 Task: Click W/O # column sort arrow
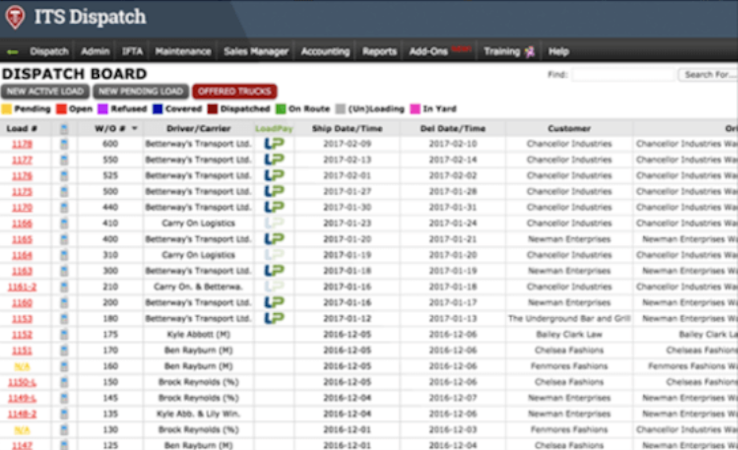coord(135,129)
